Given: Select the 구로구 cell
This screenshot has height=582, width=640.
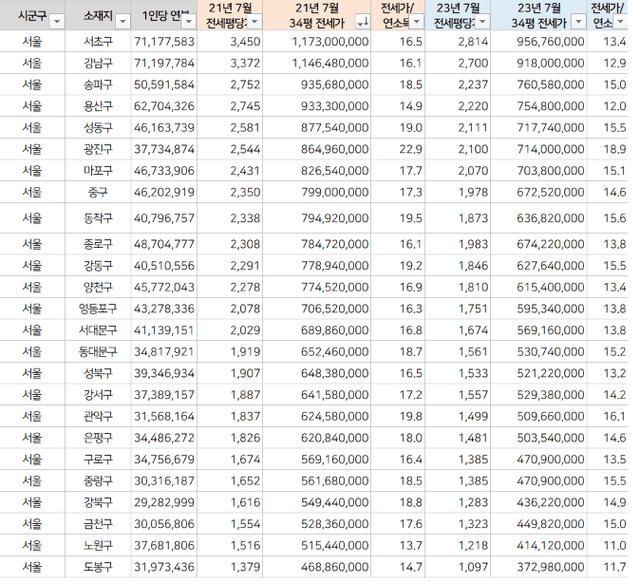Looking at the screenshot, I should pyautogui.click(x=98, y=460).
